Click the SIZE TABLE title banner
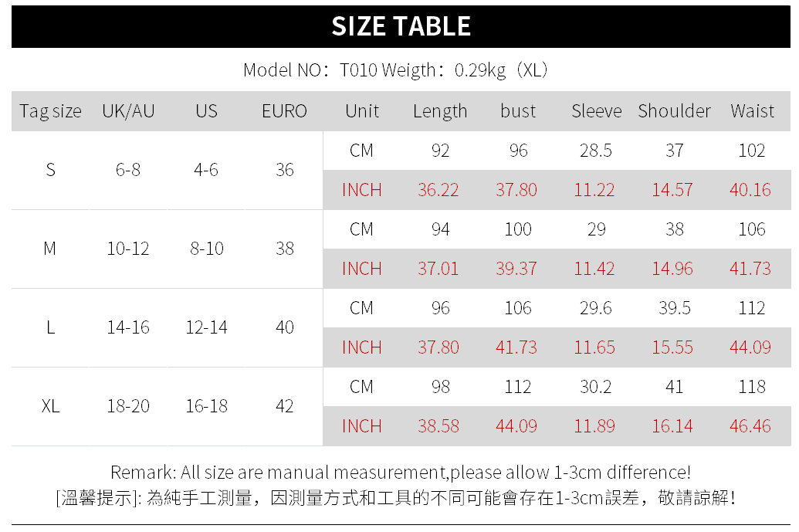This screenshot has width=799, height=532. coord(401,26)
